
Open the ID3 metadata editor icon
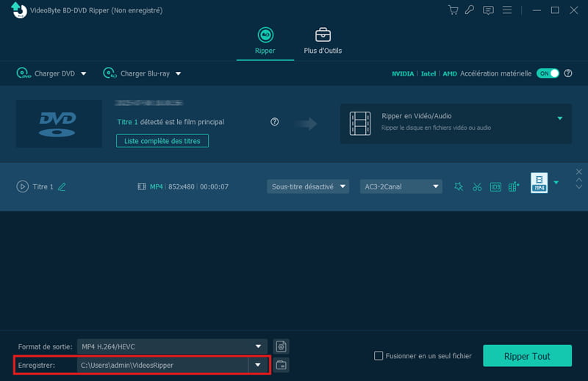coord(495,186)
